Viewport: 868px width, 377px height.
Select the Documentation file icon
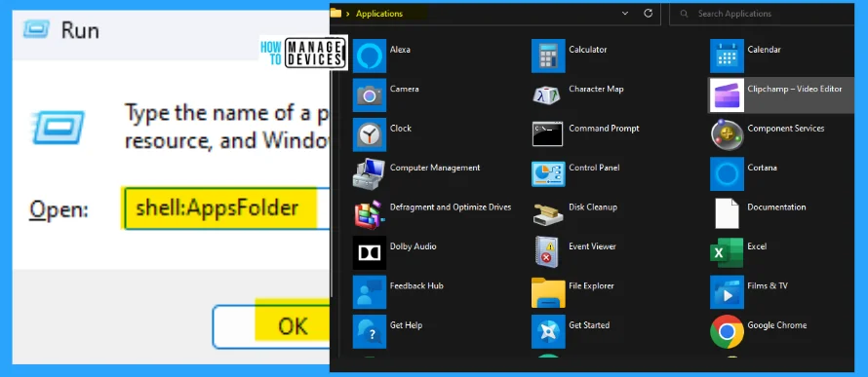pyautogui.click(x=727, y=213)
